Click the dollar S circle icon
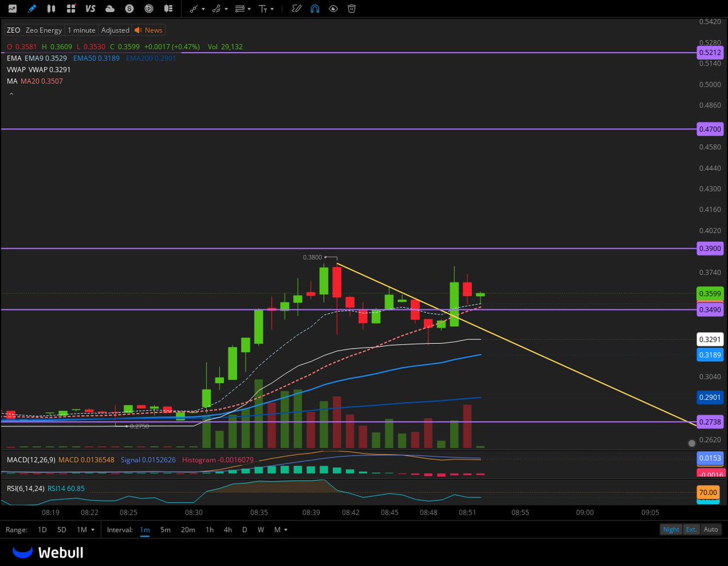728x566 pixels. click(129, 8)
